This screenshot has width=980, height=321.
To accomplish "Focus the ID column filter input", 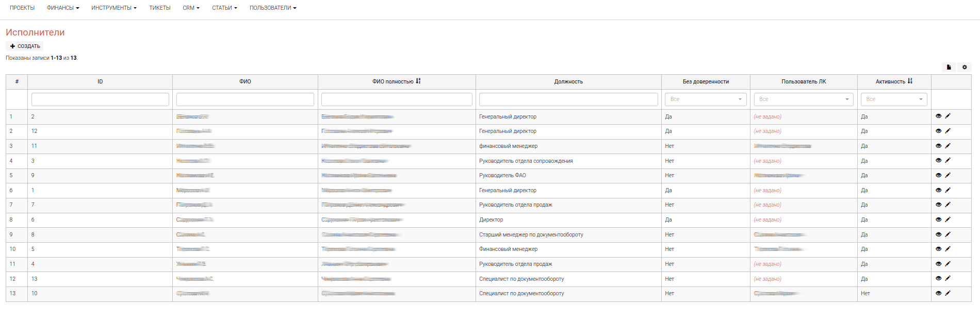I will 100,99.
